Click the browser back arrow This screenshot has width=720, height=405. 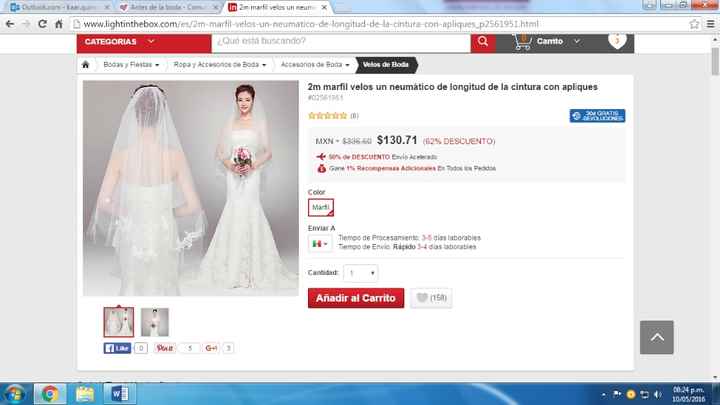pos(10,24)
